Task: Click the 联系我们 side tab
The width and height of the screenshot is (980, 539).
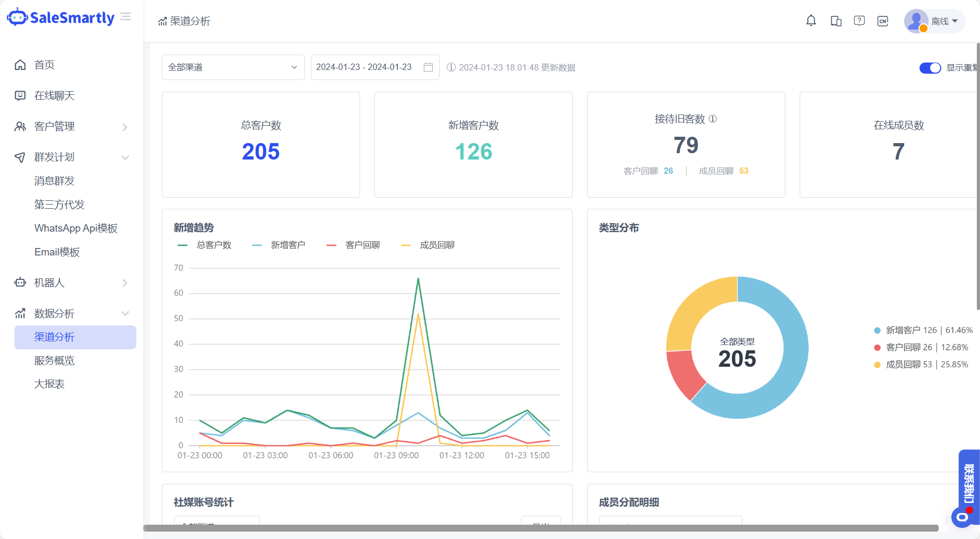Action: 969,483
